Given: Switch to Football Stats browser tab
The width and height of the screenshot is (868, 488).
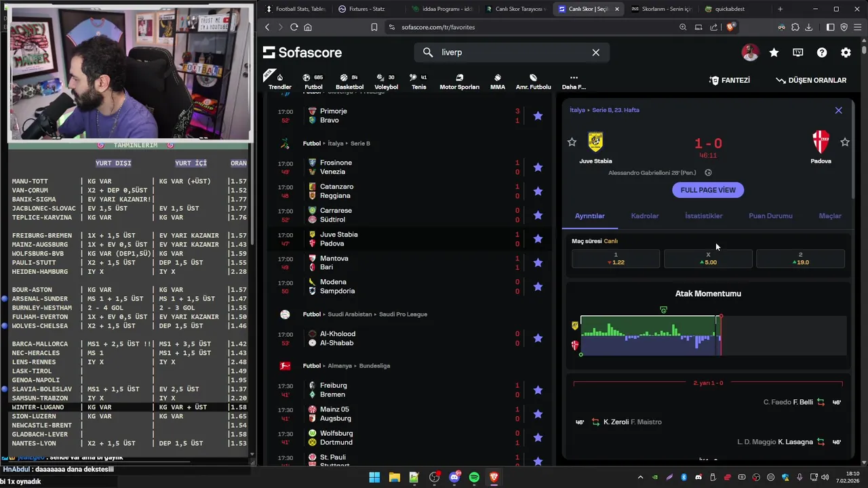Looking at the screenshot, I should (295, 9).
